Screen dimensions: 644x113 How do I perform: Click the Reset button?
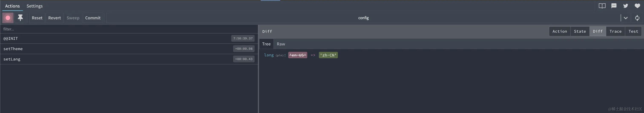point(37,18)
